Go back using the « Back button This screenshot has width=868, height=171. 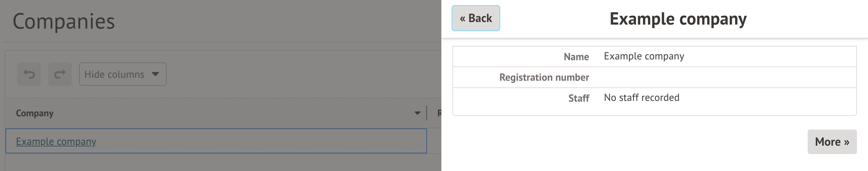[x=476, y=18]
